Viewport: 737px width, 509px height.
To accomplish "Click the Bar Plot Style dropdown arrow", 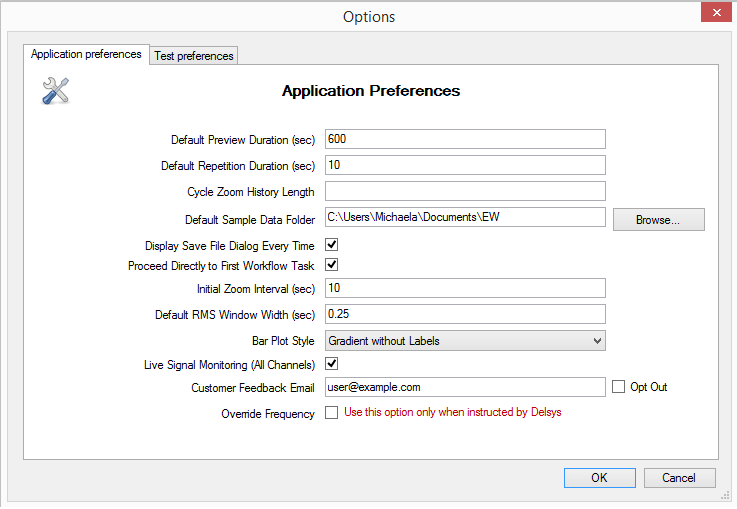I will tap(597, 341).
